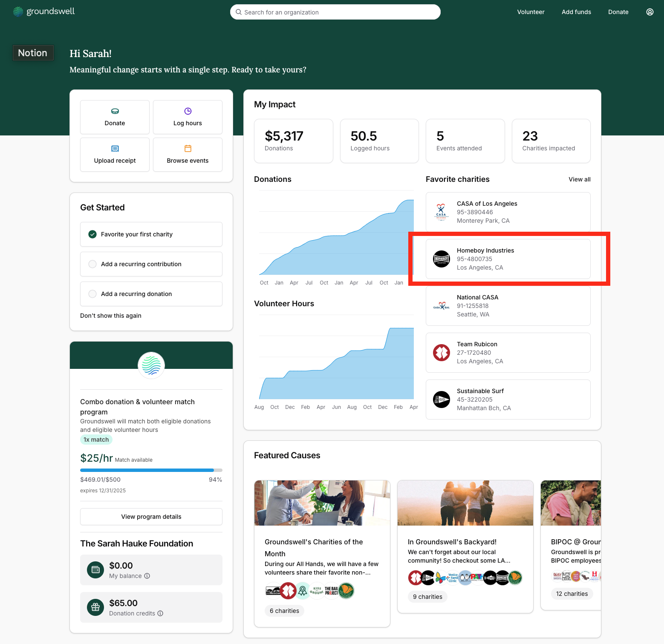Click the 12 charities badge
The width and height of the screenshot is (664, 644).
(572, 594)
